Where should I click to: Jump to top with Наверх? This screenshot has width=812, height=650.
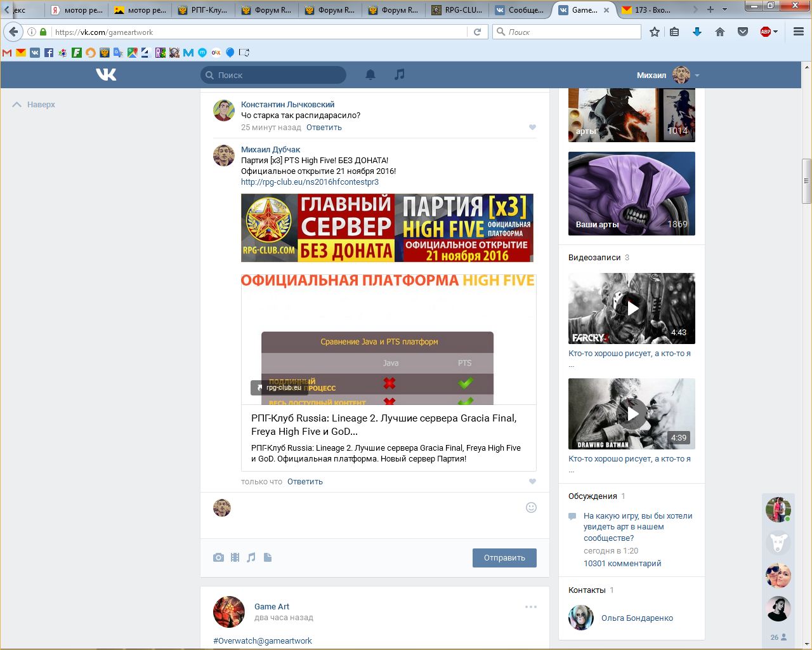tap(34, 105)
